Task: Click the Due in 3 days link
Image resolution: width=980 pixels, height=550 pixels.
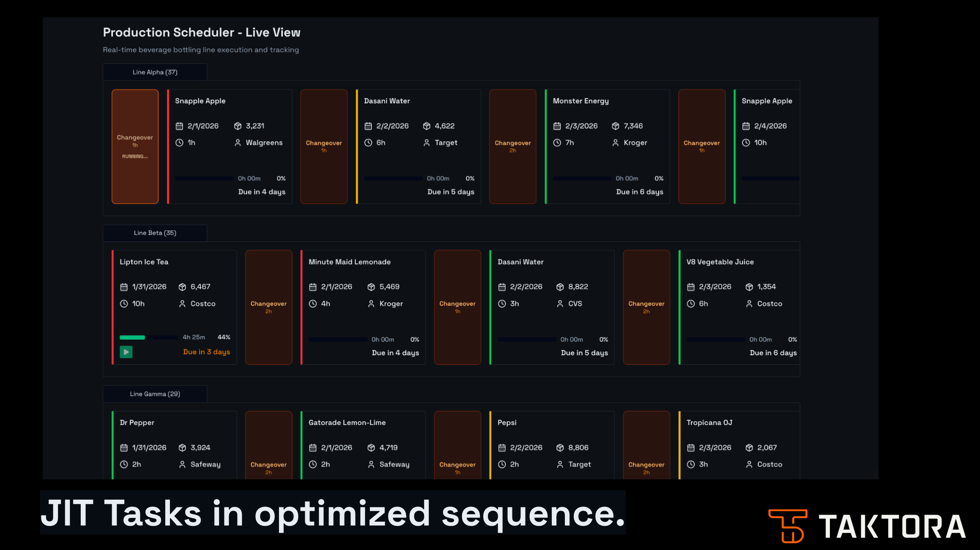Action: [206, 352]
